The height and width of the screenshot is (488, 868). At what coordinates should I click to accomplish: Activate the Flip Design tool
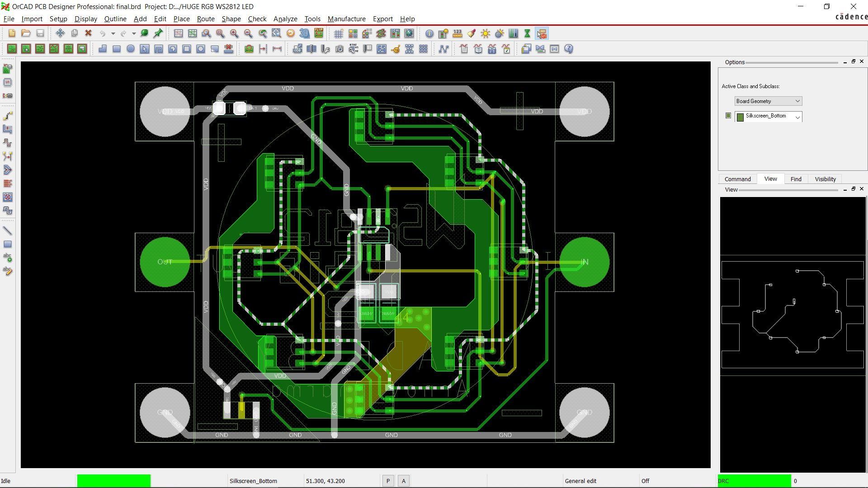[317, 33]
